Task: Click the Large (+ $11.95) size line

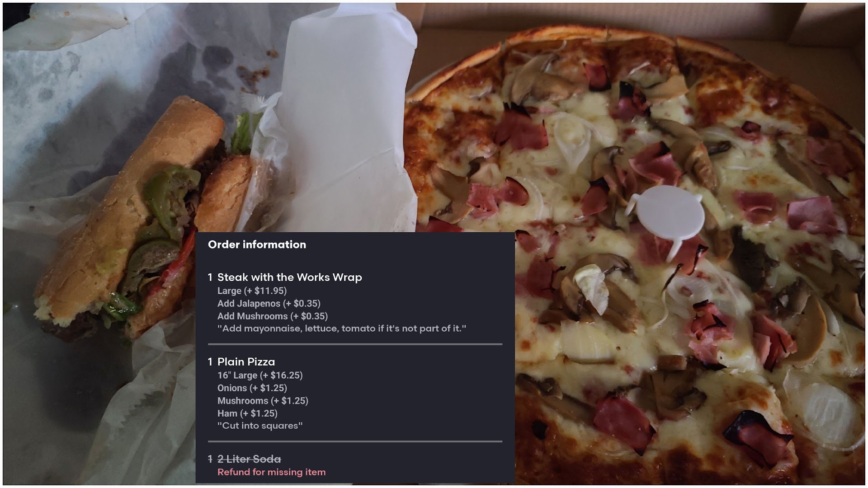Action: click(x=252, y=291)
